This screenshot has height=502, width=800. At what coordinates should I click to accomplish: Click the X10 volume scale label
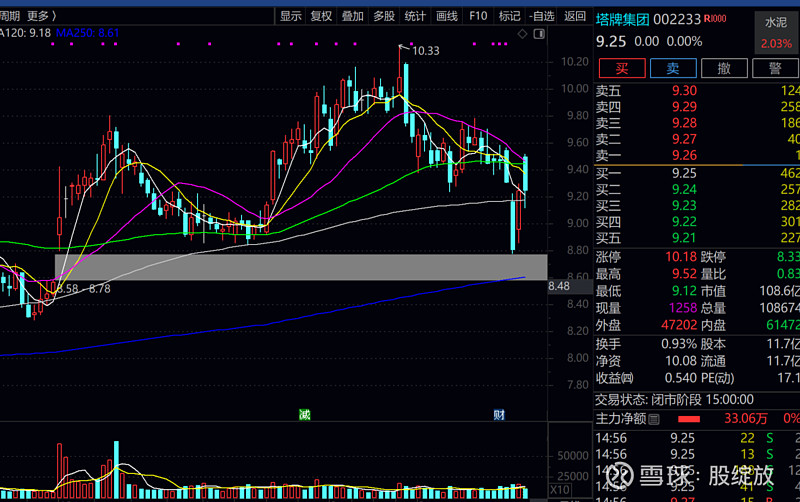tap(560, 490)
